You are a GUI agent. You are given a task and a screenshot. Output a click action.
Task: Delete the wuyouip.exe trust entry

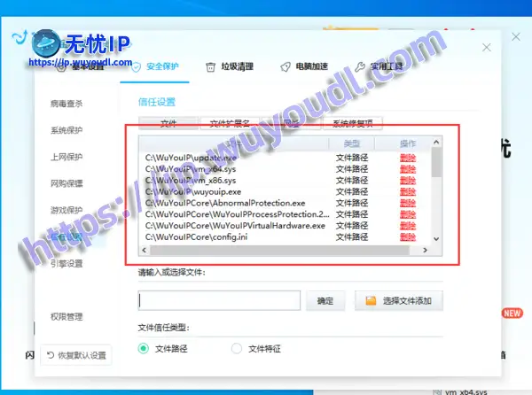click(407, 191)
